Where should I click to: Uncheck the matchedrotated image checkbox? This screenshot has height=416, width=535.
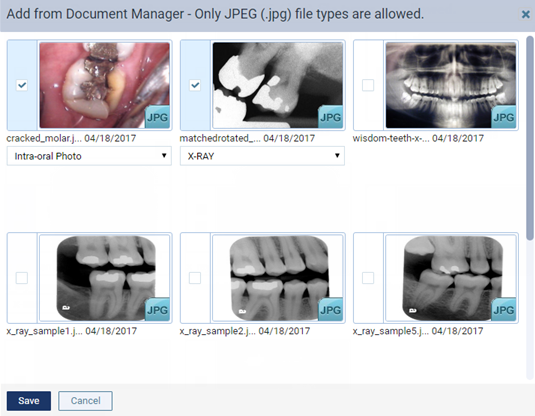(195, 85)
